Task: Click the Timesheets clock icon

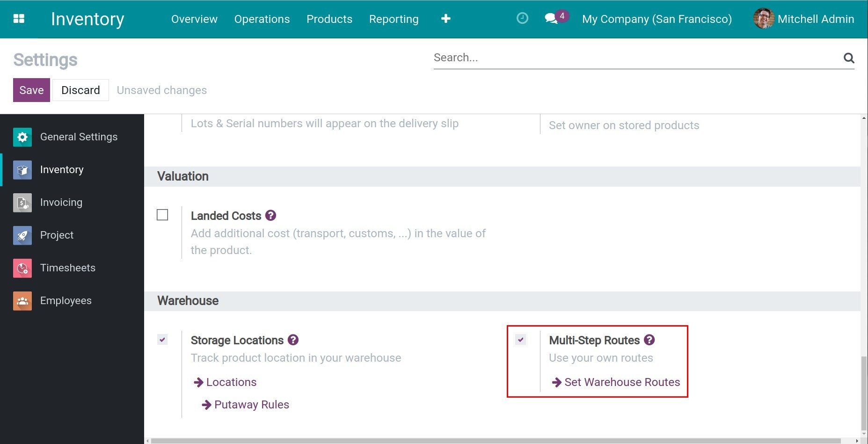Action: coord(22,268)
